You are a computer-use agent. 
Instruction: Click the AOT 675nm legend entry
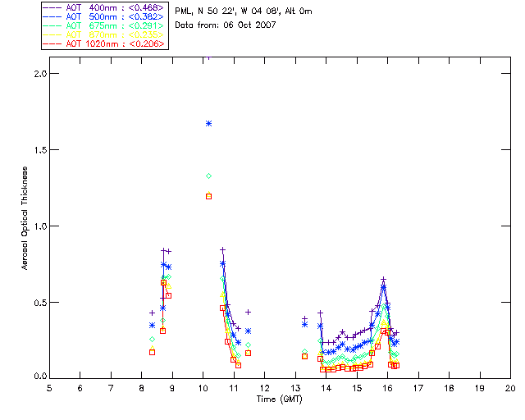pyautogui.click(x=104, y=25)
